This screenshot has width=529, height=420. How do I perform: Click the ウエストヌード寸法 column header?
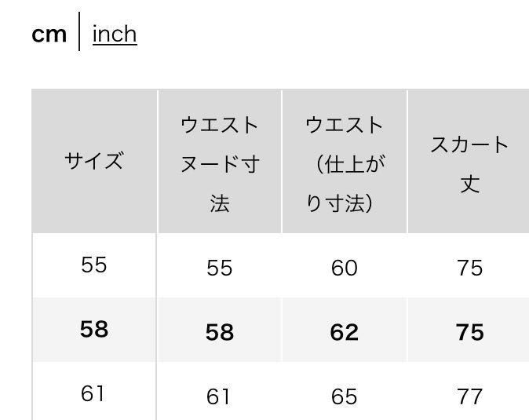coord(220,164)
